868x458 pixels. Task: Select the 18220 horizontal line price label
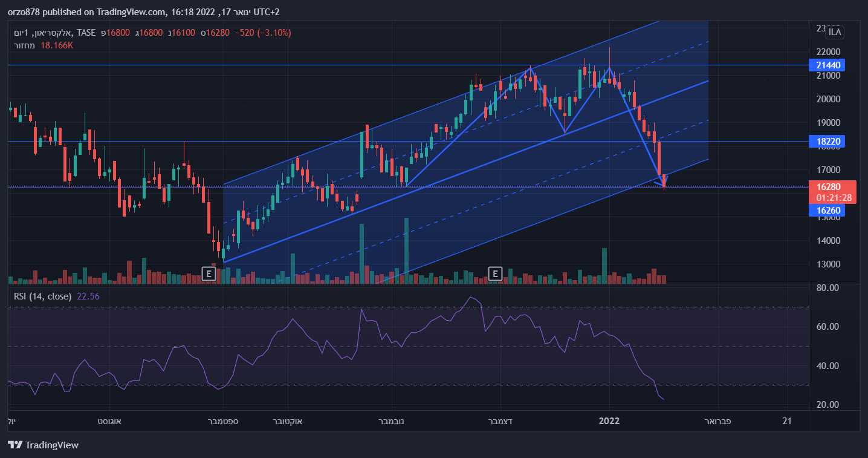[x=826, y=141]
